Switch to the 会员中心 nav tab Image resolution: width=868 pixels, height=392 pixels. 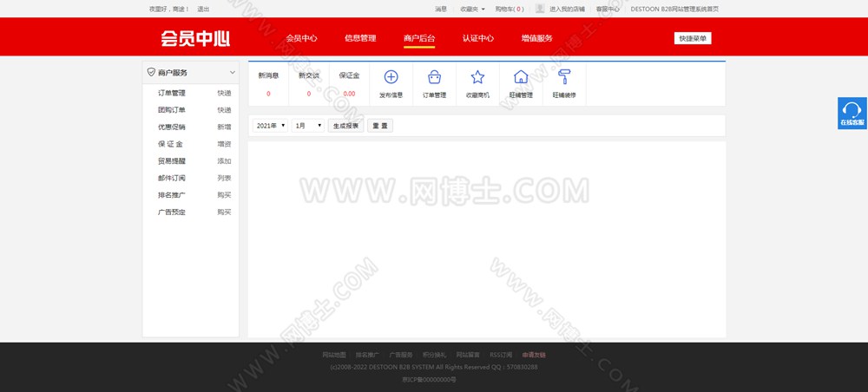(302, 38)
